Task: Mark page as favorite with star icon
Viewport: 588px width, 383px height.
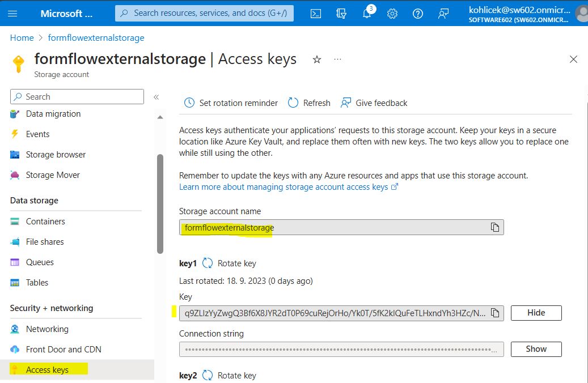Action: [x=317, y=59]
